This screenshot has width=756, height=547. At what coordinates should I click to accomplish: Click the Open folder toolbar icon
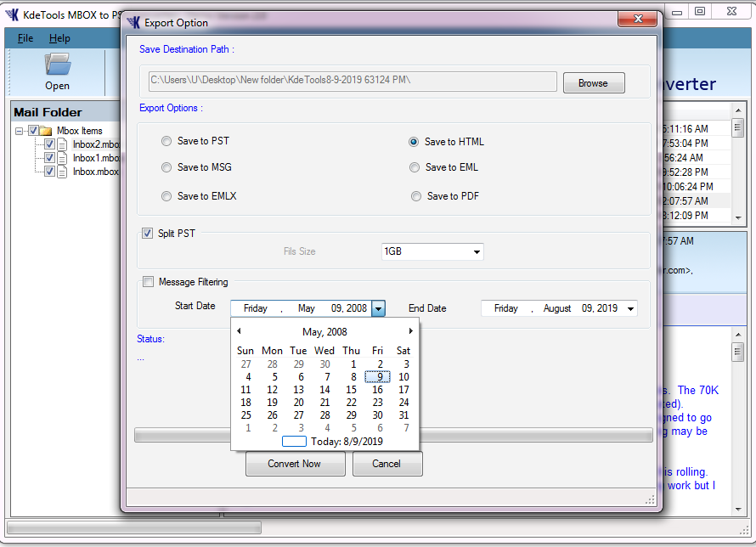pos(57,65)
